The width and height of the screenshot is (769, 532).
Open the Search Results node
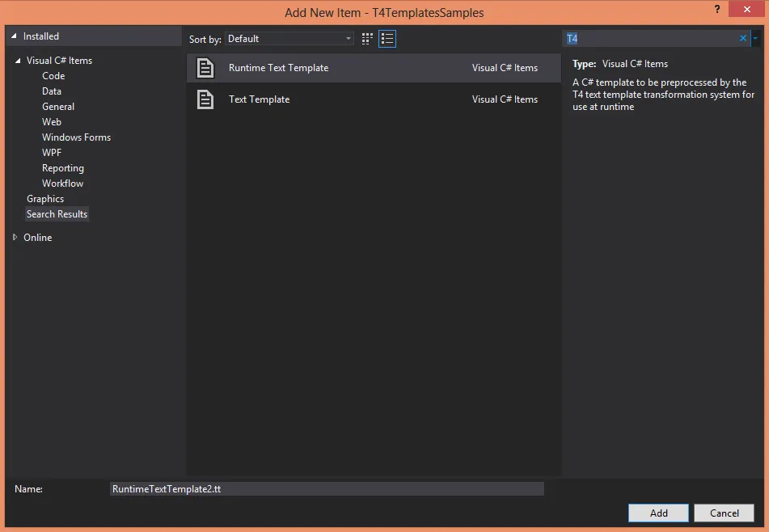(57, 214)
